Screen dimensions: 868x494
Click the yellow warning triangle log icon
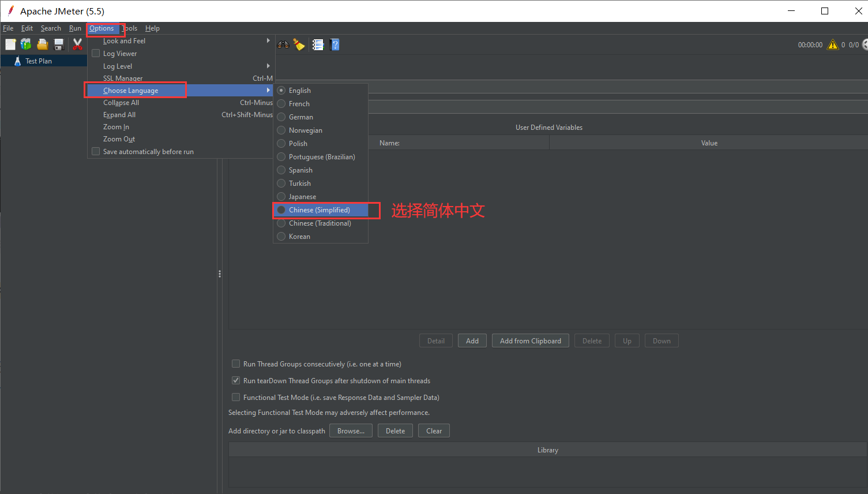[833, 44]
